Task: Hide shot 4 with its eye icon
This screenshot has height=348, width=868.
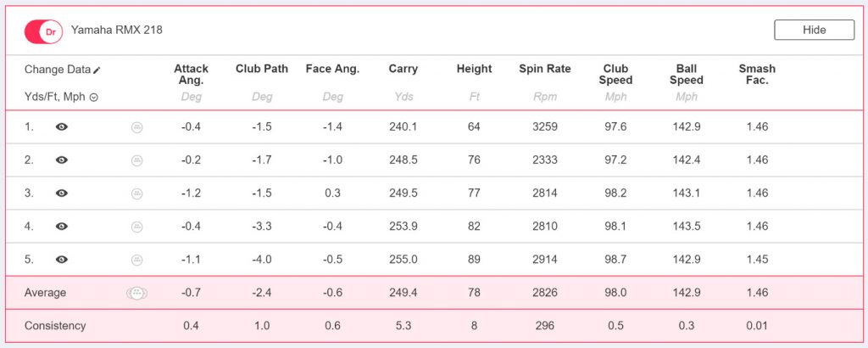Action: (62, 227)
